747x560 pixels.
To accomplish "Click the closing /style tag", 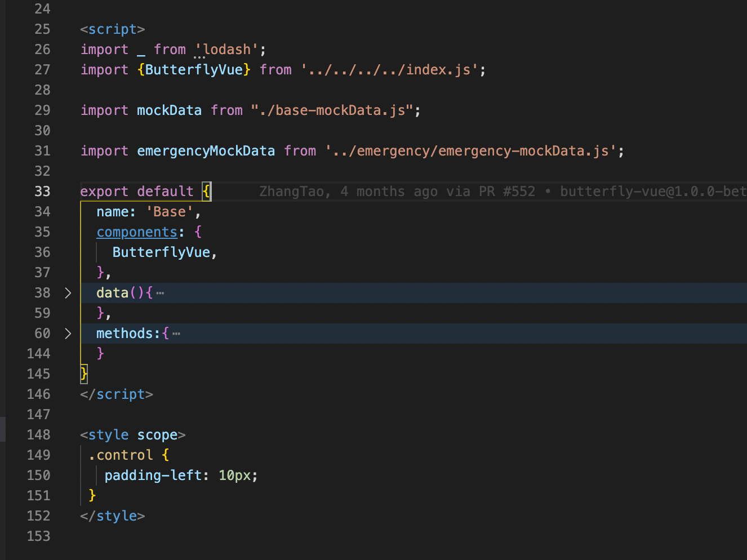I will [113, 516].
